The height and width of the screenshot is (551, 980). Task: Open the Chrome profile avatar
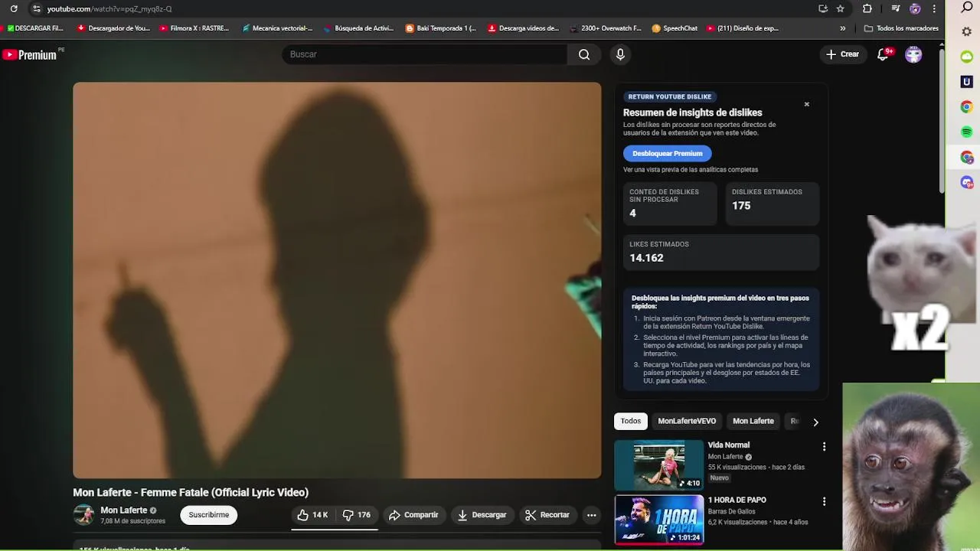click(915, 8)
